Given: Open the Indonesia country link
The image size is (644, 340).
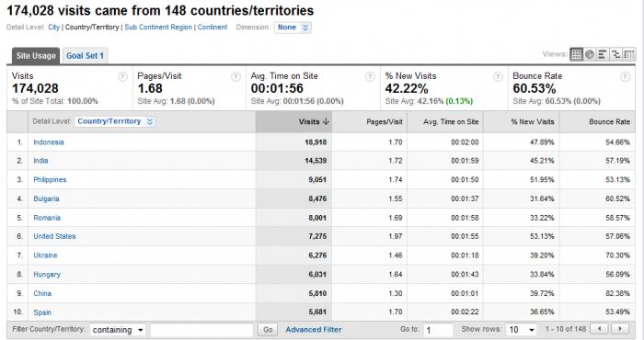Looking at the screenshot, I should pyautogui.click(x=49, y=142).
